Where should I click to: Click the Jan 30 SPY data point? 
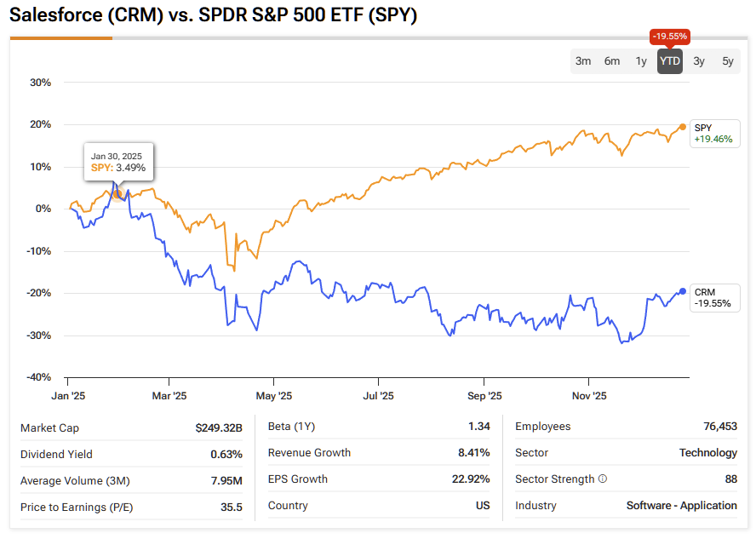click(x=117, y=193)
